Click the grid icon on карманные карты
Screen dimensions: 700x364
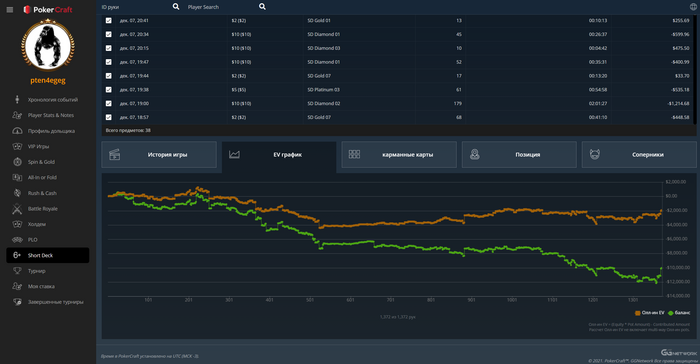pos(354,155)
